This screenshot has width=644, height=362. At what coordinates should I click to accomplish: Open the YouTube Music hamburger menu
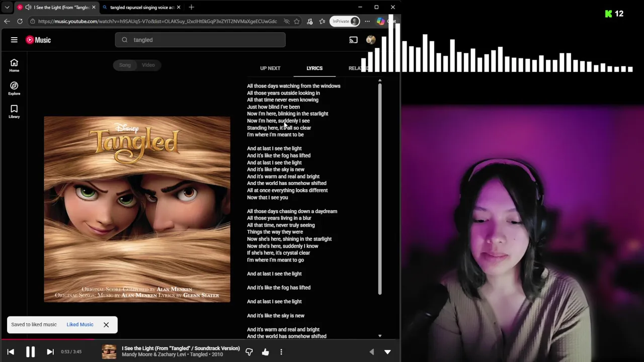[14, 40]
